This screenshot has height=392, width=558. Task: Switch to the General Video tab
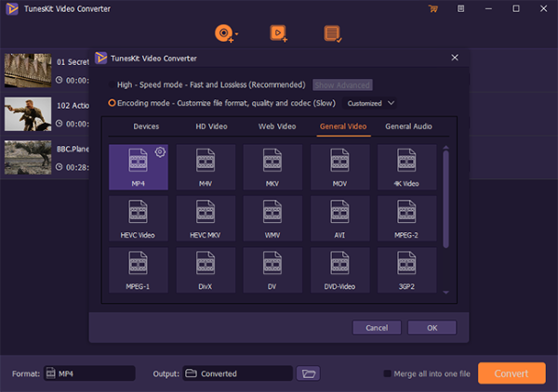(x=343, y=126)
